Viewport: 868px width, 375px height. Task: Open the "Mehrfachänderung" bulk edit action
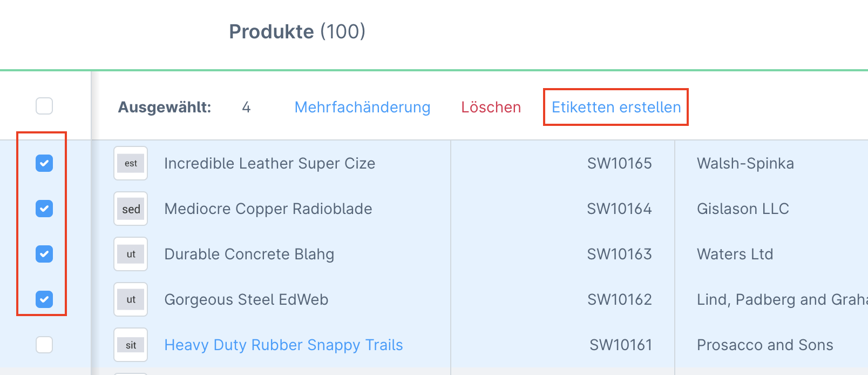[x=362, y=107]
